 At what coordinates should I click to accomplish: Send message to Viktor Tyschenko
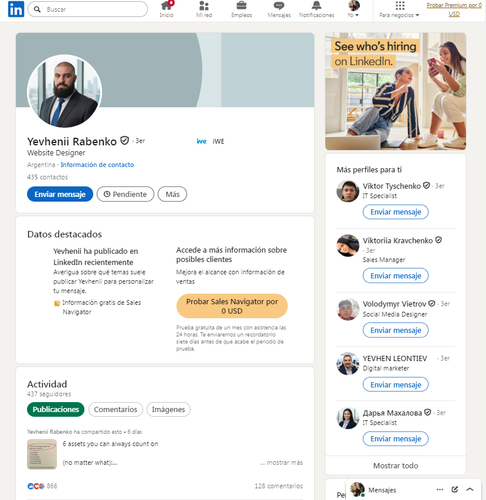pos(396,212)
